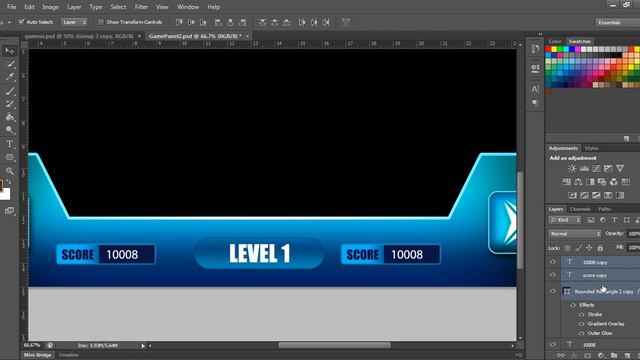This screenshot has width=640, height=360.
Task: Pick the red swatch in Swatches panel
Action: tap(548, 49)
